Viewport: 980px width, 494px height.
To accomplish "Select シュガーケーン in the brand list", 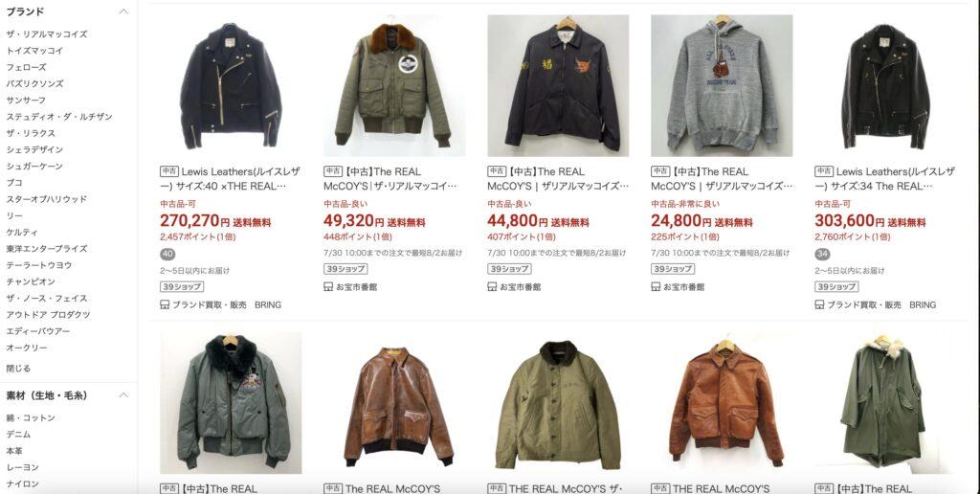I will pos(34,167).
